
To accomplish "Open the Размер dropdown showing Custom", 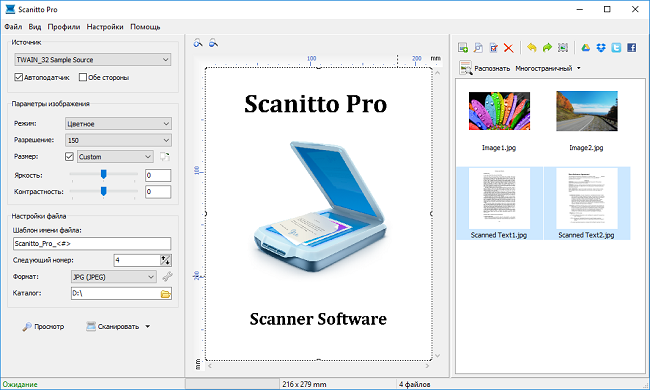I will tap(115, 157).
